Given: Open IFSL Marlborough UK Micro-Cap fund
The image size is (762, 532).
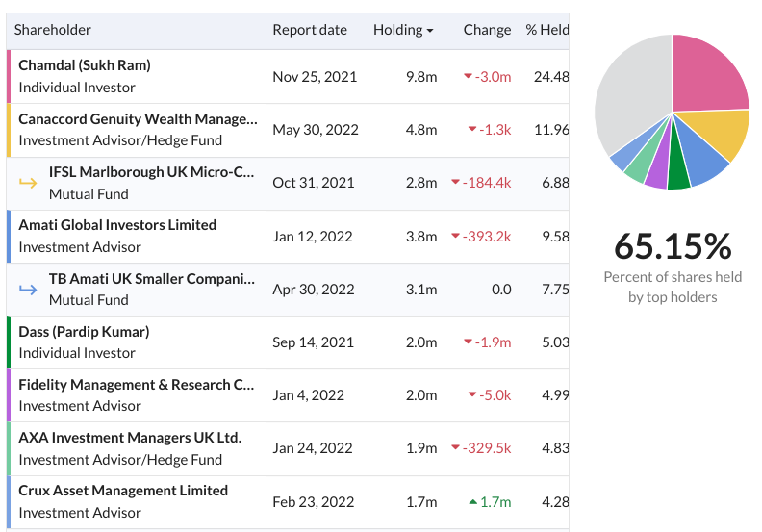Looking at the screenshot, I should click(151, 172).
